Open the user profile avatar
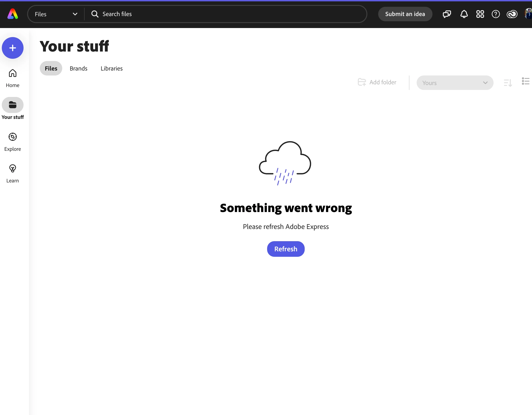532x415 pixels. [x=528, y=14]
